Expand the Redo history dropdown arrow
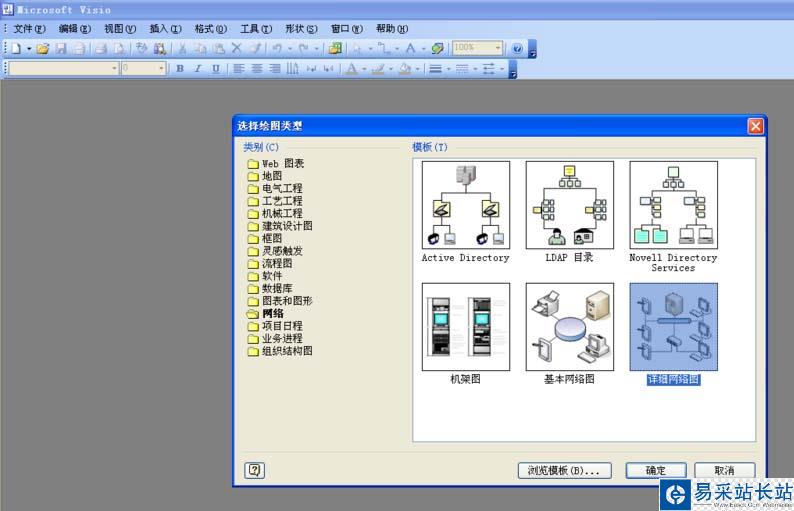794x511 pixels. [316, 49]
